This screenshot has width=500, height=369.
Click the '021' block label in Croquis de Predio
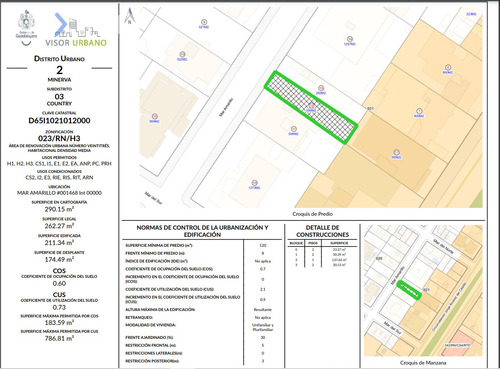pyautogui.click(x=370, y=109)
